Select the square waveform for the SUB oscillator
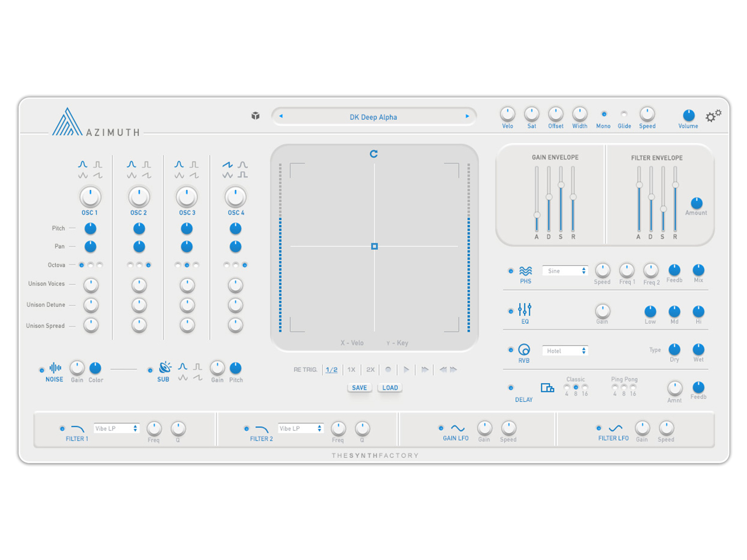The image size is (747, 560). (197, 366)
